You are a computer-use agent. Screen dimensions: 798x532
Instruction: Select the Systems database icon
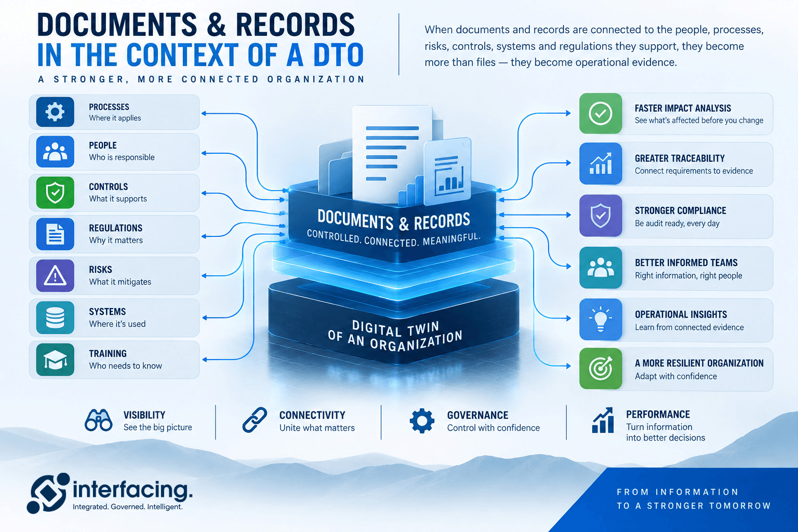(55, 317)
